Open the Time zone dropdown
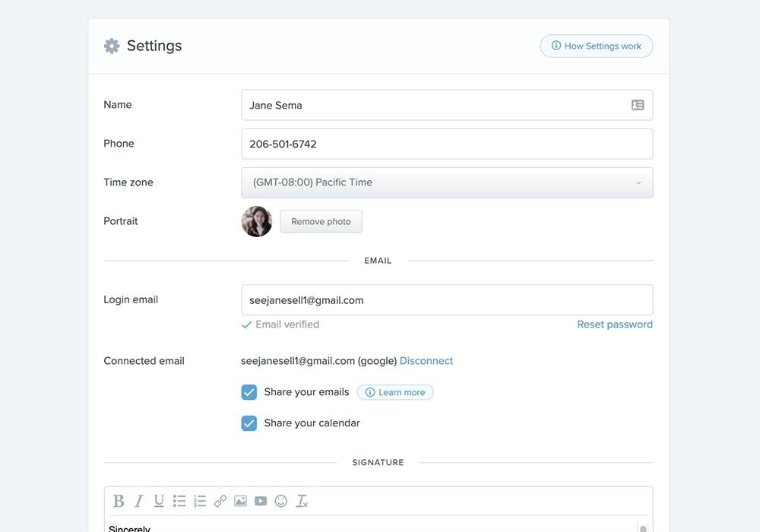 [x=447, y=182]
